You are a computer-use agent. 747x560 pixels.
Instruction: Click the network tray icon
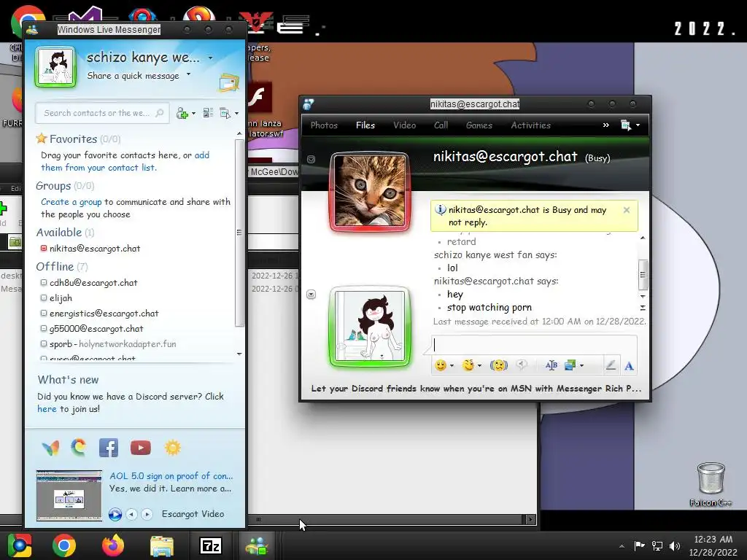coord(657,546)
